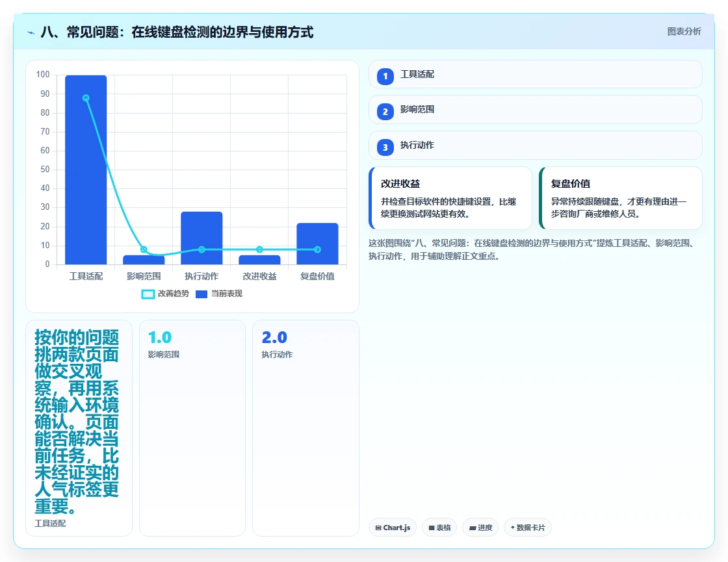
Task: Click the section title 八、常见问题
Action: 177,32
